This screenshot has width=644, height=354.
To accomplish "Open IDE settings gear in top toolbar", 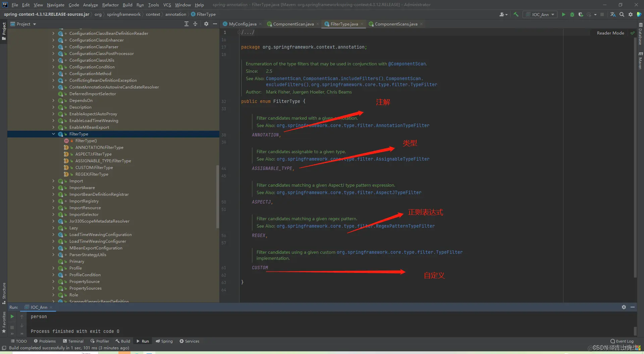I will pyautogui.click(x=631, y=14).
